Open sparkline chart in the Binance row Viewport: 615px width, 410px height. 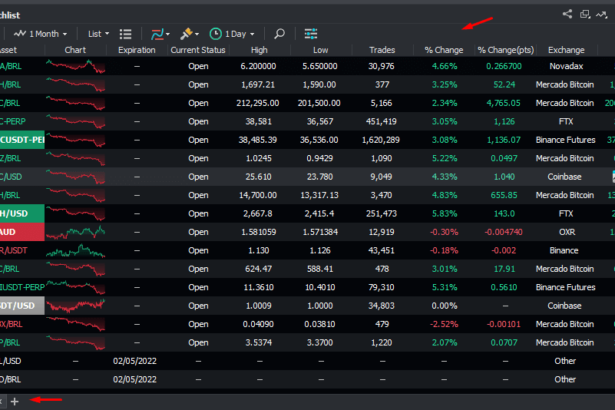tap(75, 251)
